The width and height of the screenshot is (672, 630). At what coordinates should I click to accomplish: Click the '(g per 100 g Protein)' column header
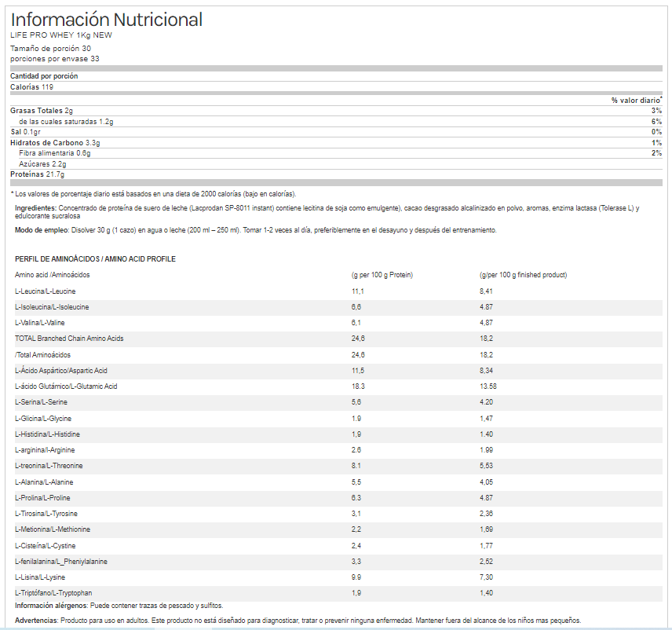coord(382,275)
